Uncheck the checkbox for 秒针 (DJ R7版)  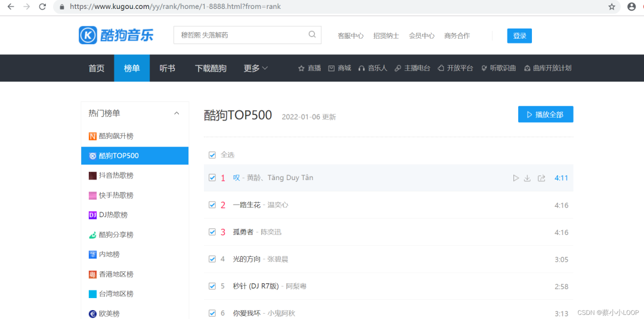click(x=212, y=286)
